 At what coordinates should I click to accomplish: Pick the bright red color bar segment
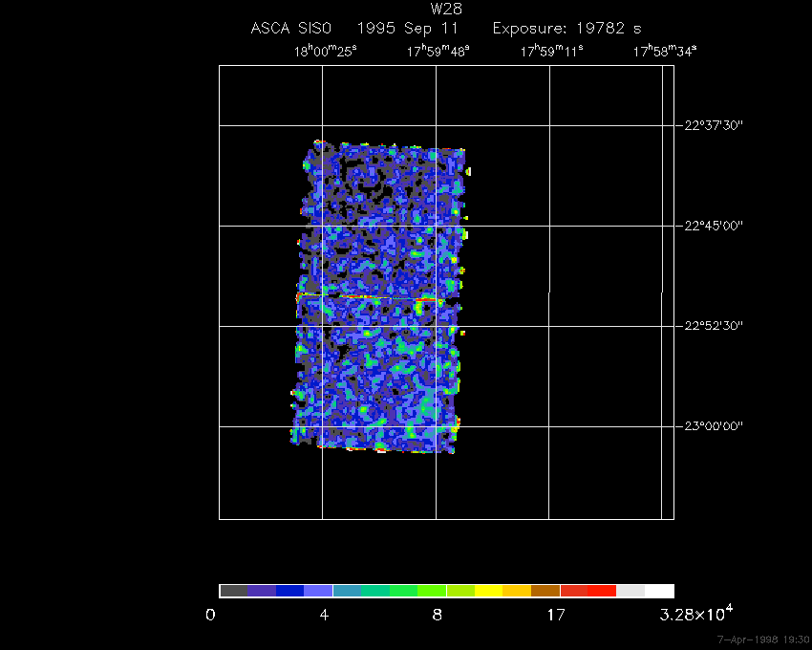tap(602, 591)
